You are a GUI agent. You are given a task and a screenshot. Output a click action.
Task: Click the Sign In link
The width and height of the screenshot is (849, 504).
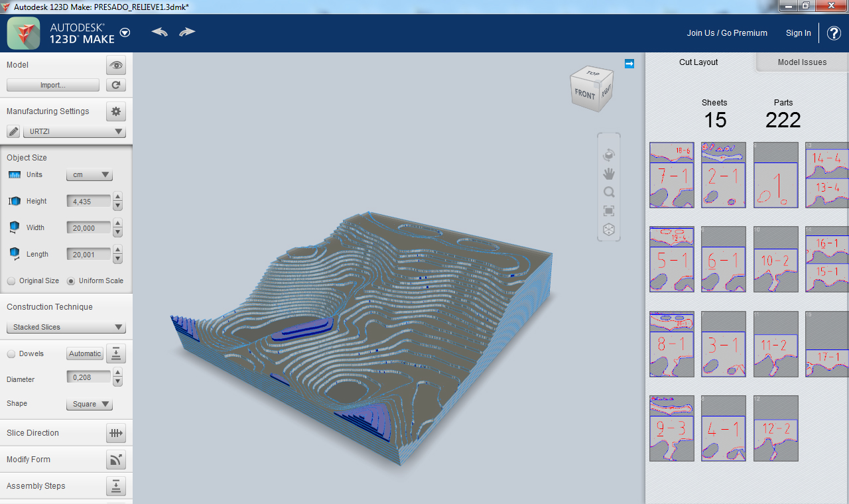pos(798,33)
